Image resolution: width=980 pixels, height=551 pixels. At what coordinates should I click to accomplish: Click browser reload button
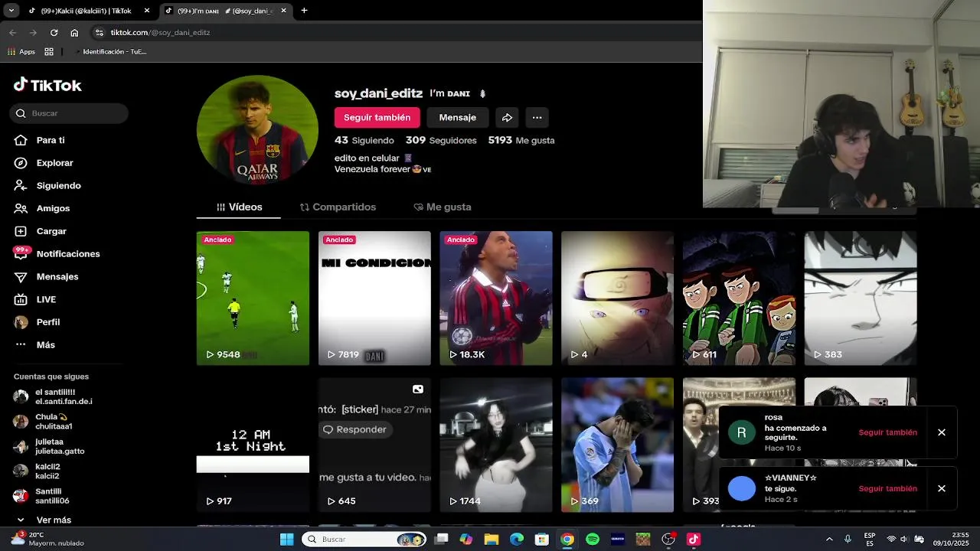[x=54, y=32]
